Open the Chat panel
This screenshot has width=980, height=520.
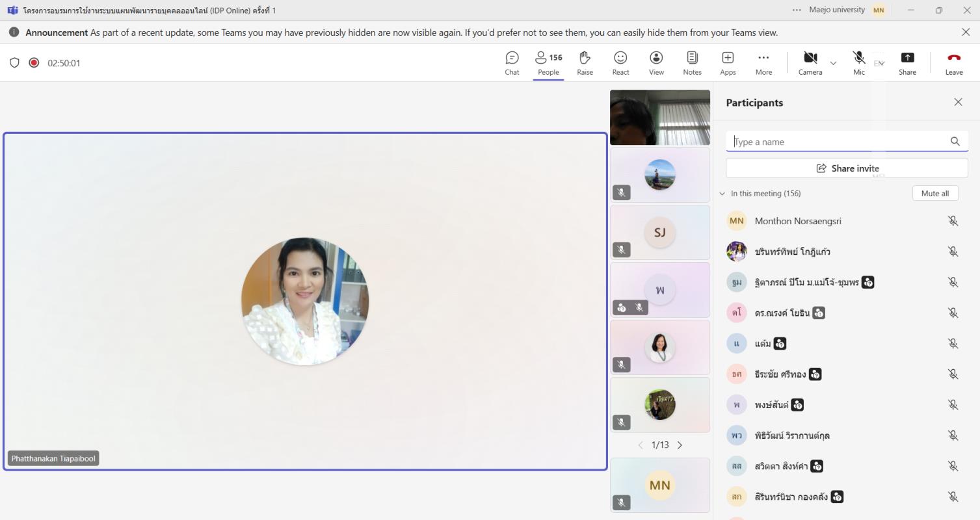512,63
